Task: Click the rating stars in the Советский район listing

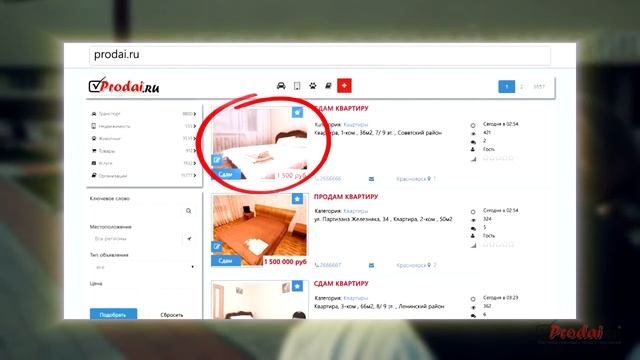Action: (x=498, y=158)
